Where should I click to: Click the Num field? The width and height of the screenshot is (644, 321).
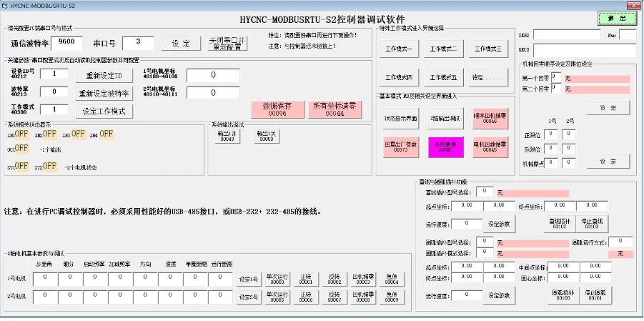[627, 34]
